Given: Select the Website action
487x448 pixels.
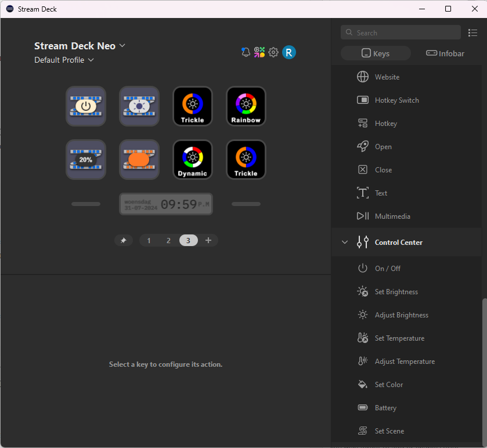Looking at the screenshot, I should click(x=406, y=77).
